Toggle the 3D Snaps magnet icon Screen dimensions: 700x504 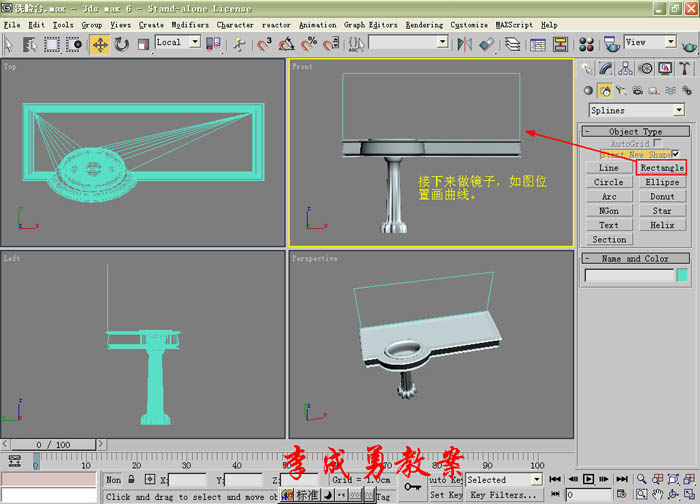[264, 44]
